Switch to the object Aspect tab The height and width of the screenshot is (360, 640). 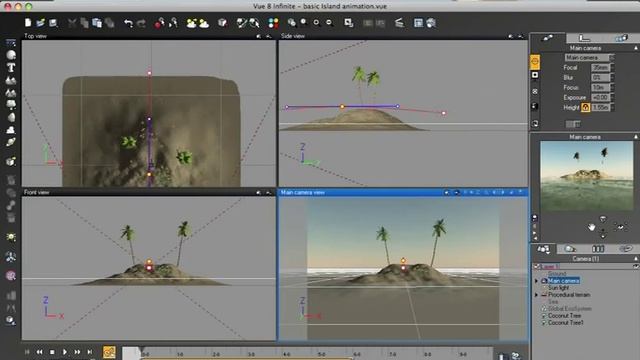[x=547, y=38]
